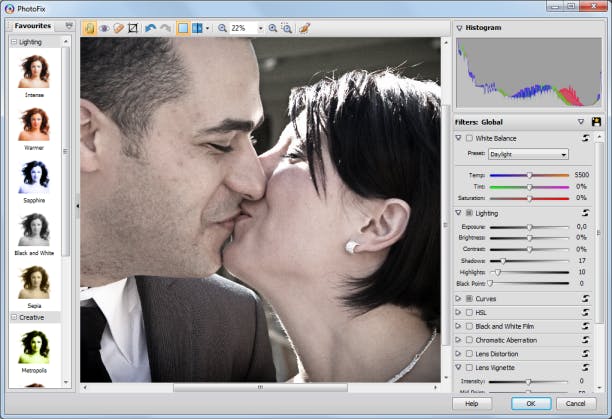612x419 pixels.
Task: Collapse the Creative favourites group
Action: click(x=14, y=317)
